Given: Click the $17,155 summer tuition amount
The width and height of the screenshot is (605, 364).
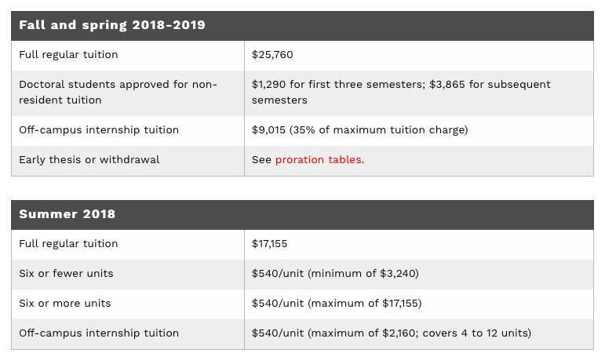Looking at the screenshot, I should 269,244.
